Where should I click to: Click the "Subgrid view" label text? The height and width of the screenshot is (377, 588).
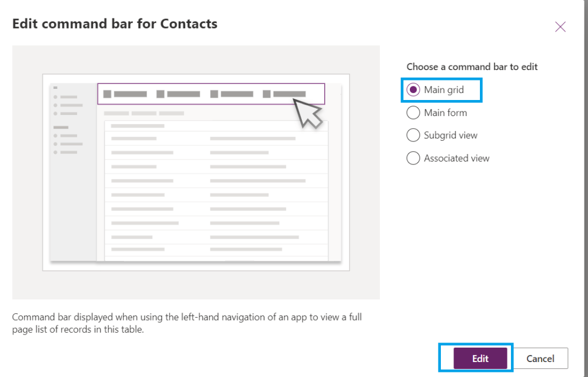451,136
